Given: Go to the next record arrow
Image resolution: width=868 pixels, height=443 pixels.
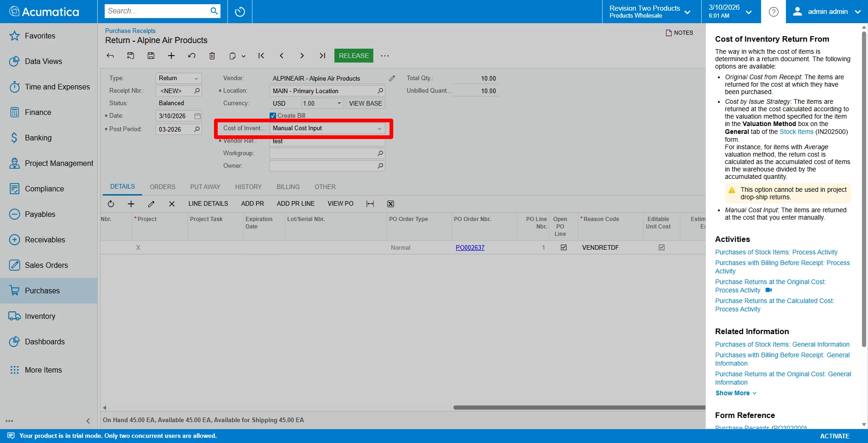Looking at the screenshot, I should [302, 56].
